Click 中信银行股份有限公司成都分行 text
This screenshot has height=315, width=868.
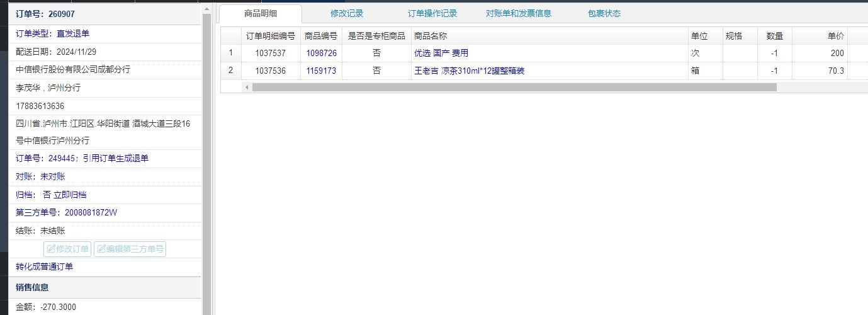coord(73,69)
